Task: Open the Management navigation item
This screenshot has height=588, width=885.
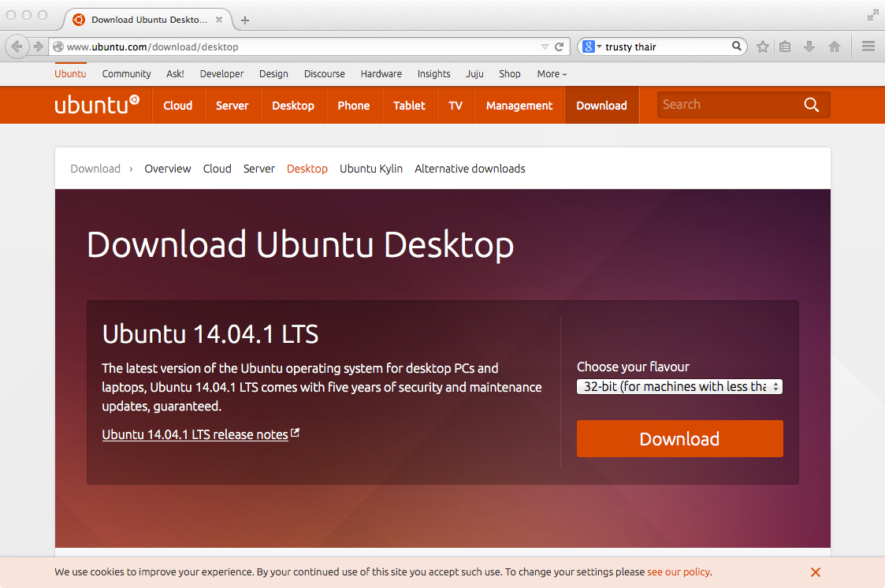Action: click(x=519, y=106)
